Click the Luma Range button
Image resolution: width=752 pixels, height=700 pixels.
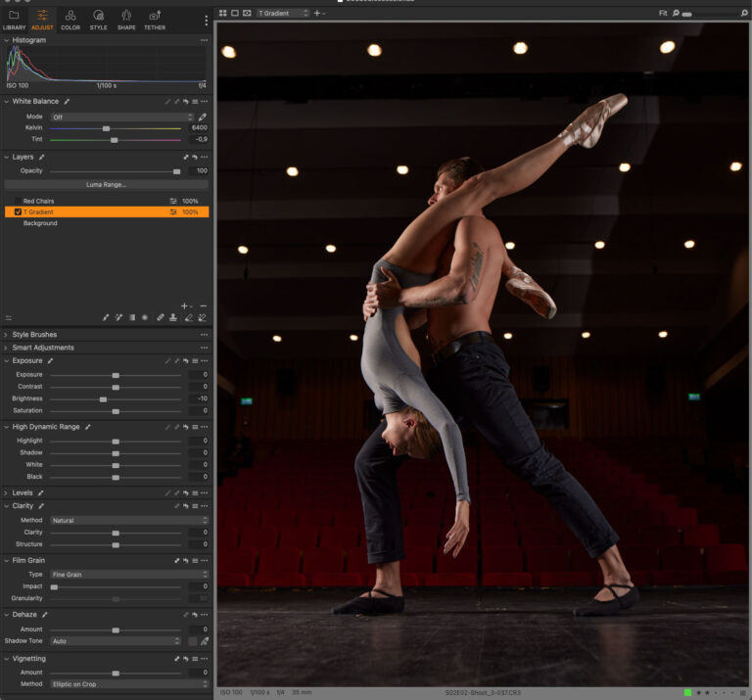107,185
